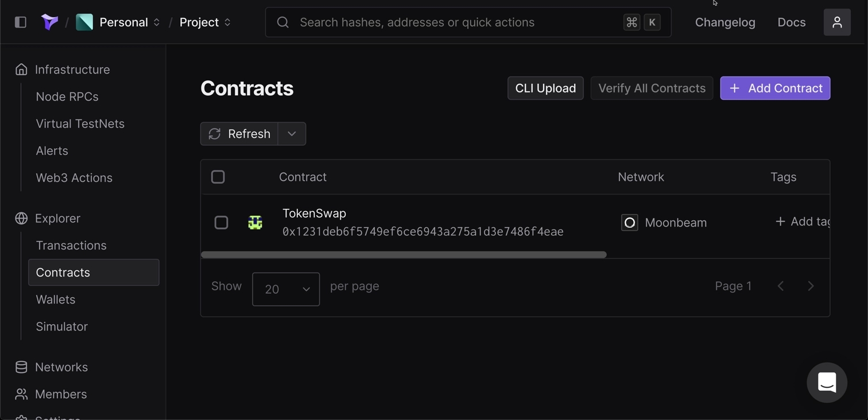Click the Tenderly logo icon
The height and width of the screenshot is (420, 868).
pos(49,22)
